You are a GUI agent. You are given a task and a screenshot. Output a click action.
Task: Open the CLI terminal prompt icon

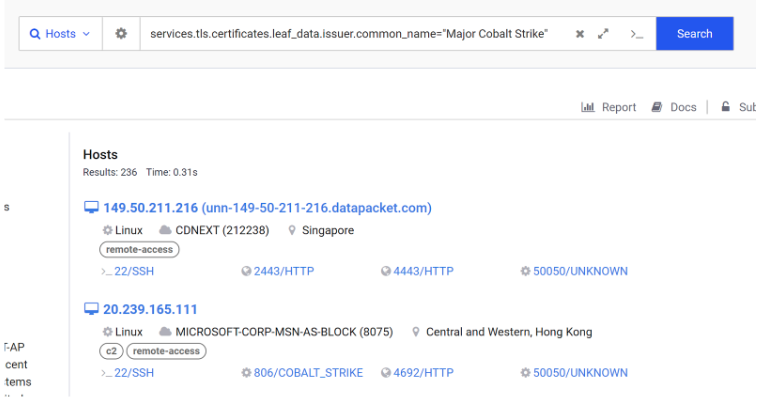point(637,34)
